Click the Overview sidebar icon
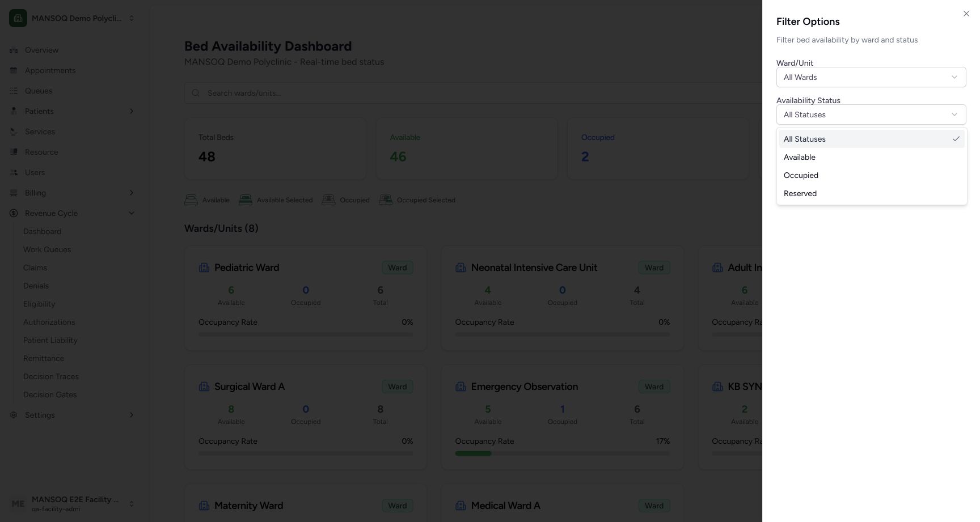The height and width of the screenshot is (522, 980). (x=14, y=50)
